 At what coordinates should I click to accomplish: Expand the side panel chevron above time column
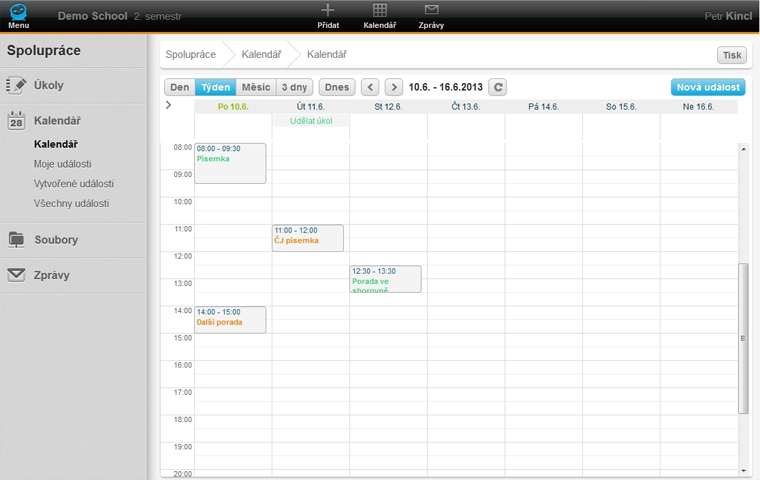[x=168, y=105]
